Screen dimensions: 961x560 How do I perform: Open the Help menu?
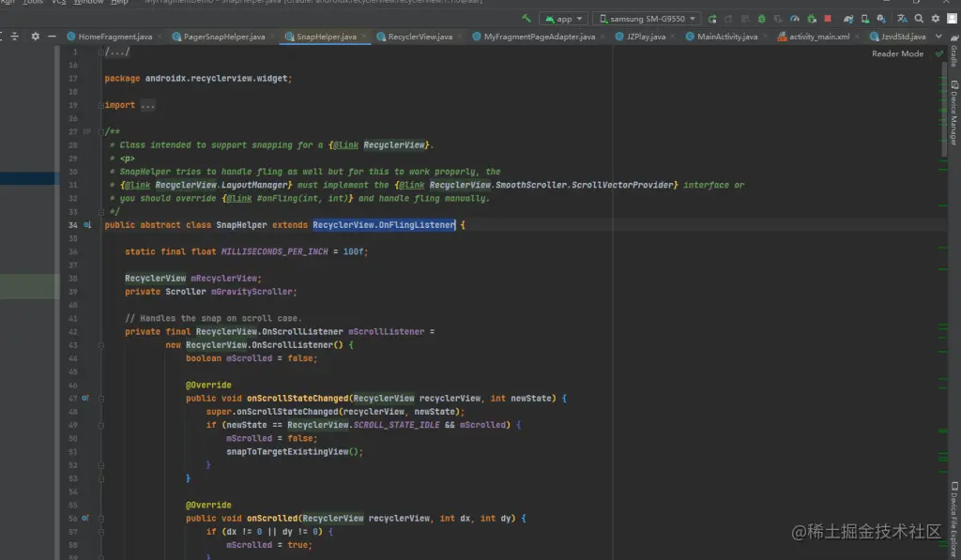(x=119, y=3)
